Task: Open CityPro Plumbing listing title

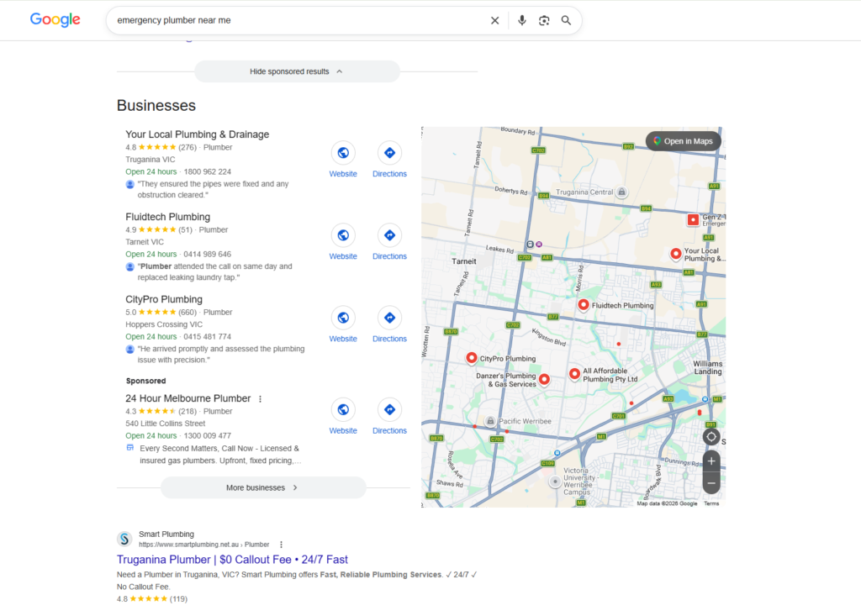Action: pyautogui.click(x=164, y=299)
